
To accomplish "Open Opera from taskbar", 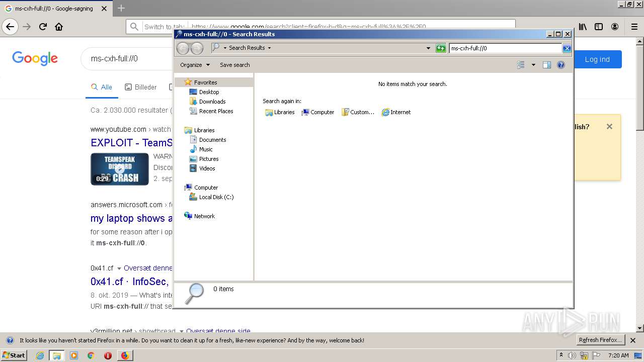I will coord(108,355).
